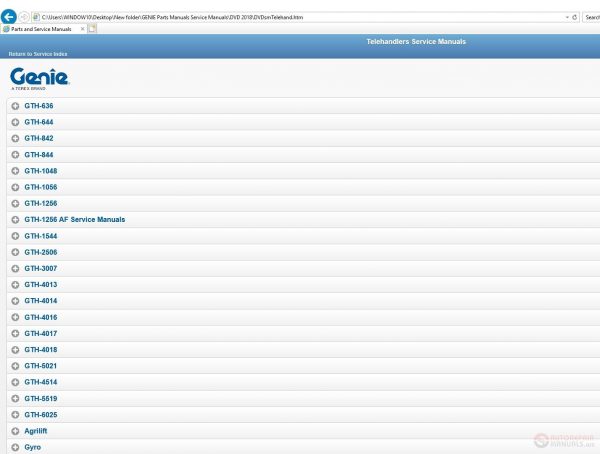Open a new browser tab
The image size is (600, 454).
pyautogui.click(x=92, y=29)
